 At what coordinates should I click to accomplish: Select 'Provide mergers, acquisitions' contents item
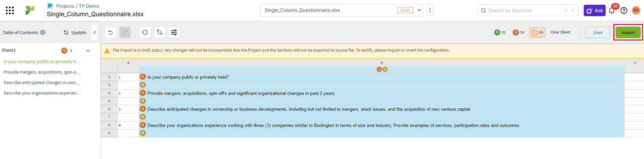click(x=42, y=72)
